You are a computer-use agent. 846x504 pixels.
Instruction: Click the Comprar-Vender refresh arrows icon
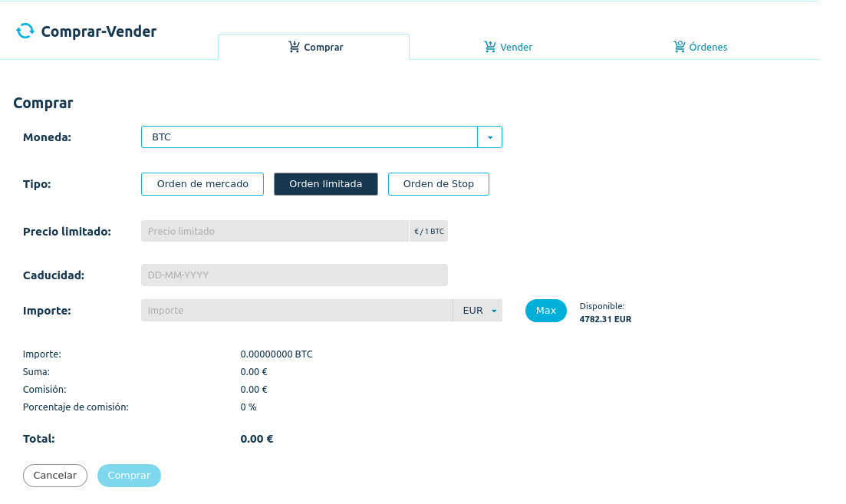pos(25,31)
